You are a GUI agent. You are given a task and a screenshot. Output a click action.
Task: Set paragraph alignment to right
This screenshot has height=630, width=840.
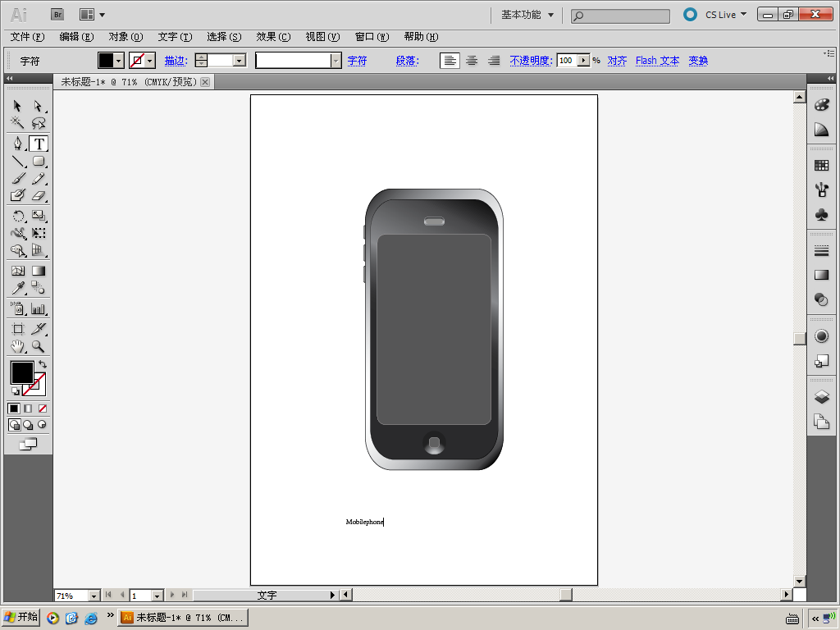coord(494,61)
